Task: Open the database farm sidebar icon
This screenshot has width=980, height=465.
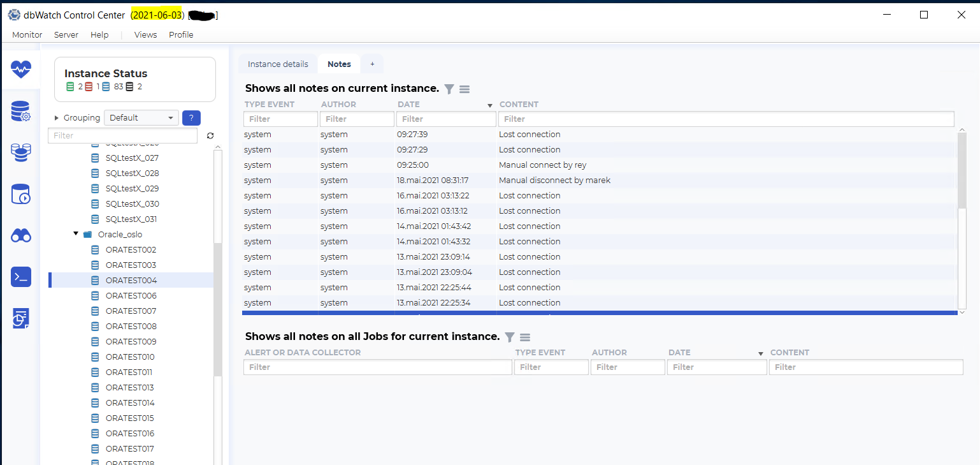Action: [x=21, y=152]
